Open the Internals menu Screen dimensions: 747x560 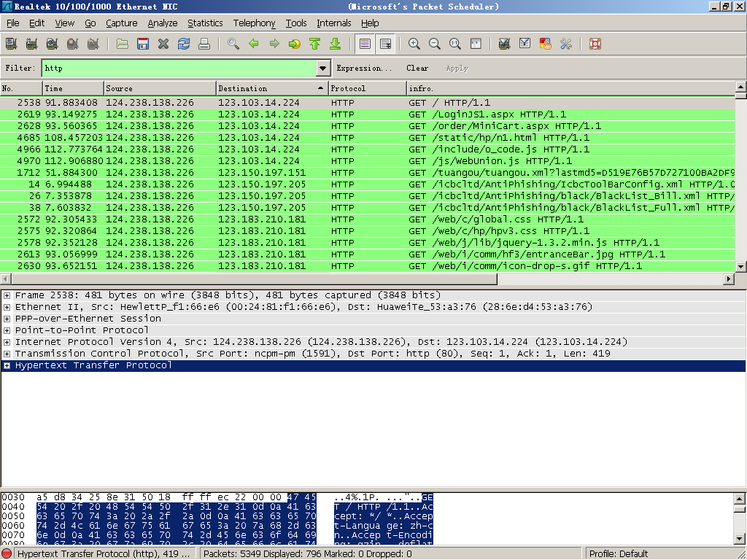(334, 23)
